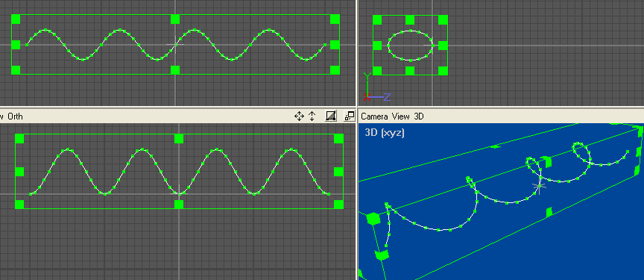The image size is (644, 280).
Task: Click the gray crosshair pivot in the 3D view
Action: coord(539,187)
